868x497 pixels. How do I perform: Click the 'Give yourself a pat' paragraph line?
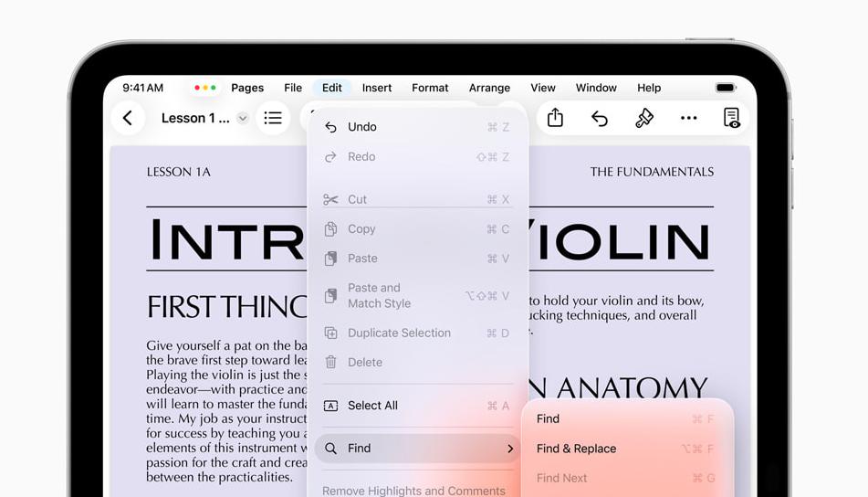coord(226,345)
